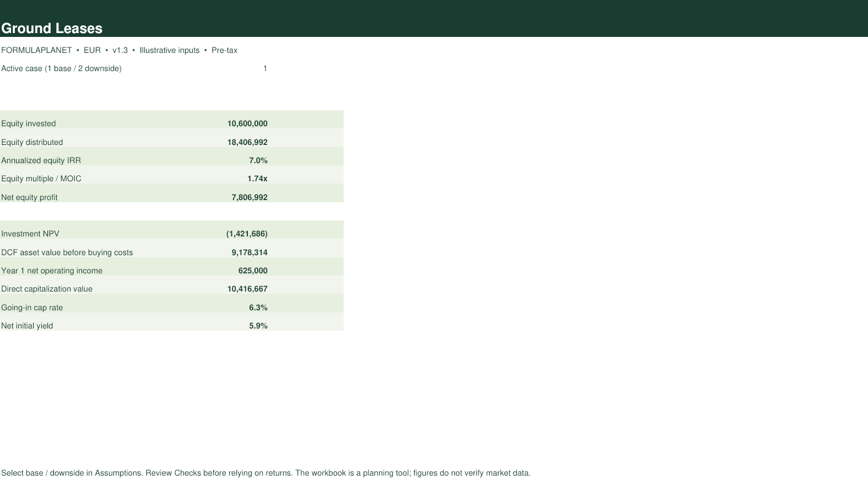
Task: Click the 7.0% IRR value
Action: [258, 160]
